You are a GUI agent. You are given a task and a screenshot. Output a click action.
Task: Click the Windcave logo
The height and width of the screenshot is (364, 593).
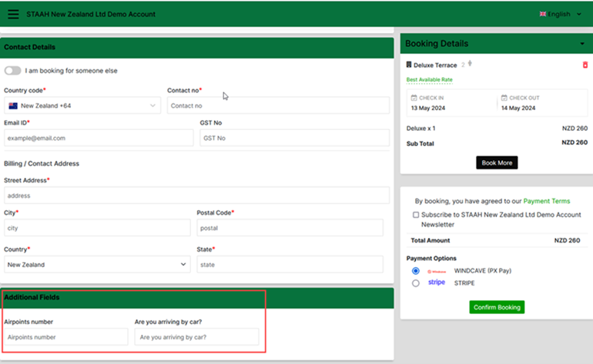pyautogui.click(x=437, y=272)
